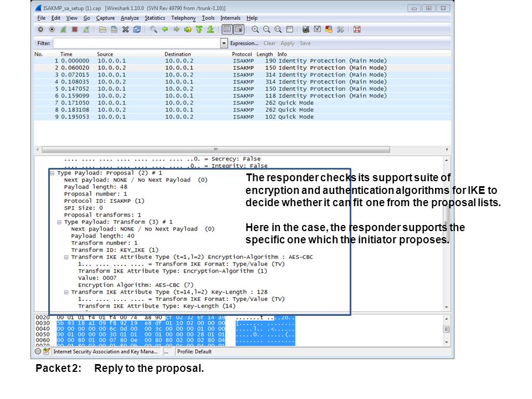Reload the capture file

coord(137,29)
